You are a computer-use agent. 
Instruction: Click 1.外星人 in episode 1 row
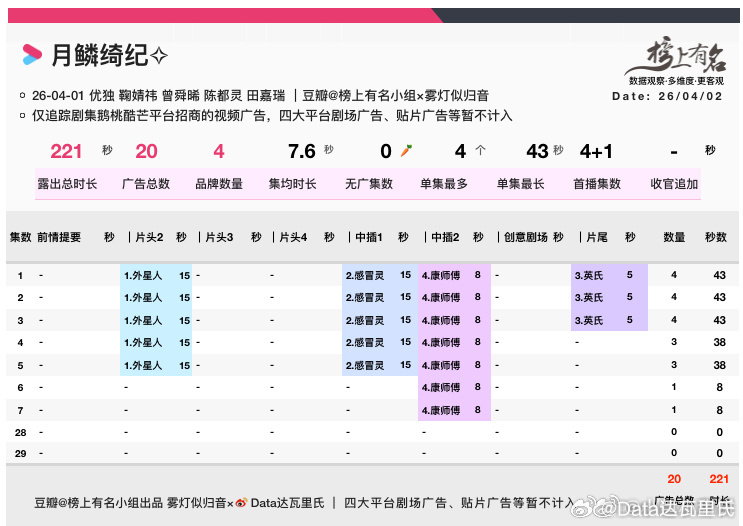click(143, 275)
